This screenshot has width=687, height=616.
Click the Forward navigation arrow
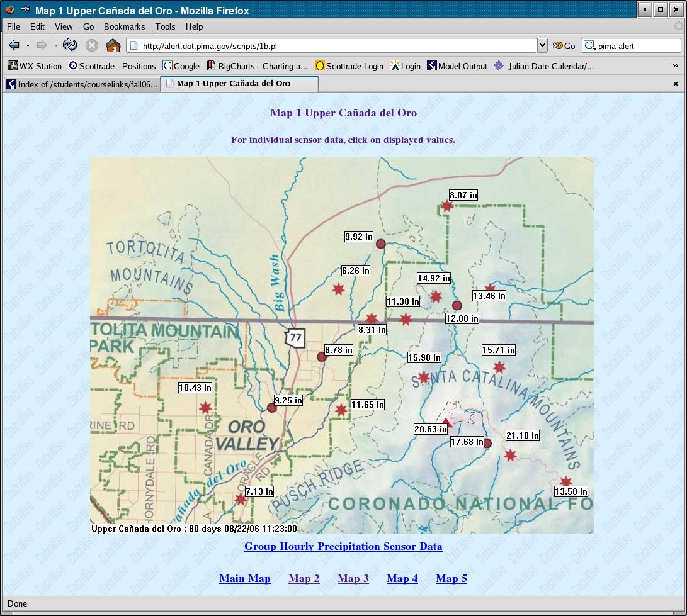(x=42, y=45)
